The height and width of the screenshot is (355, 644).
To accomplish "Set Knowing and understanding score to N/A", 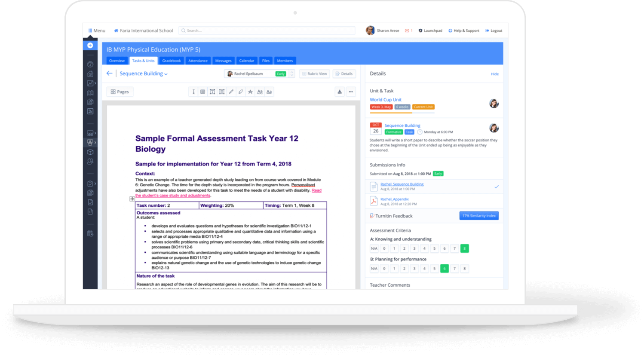I will tap(374, 248).
